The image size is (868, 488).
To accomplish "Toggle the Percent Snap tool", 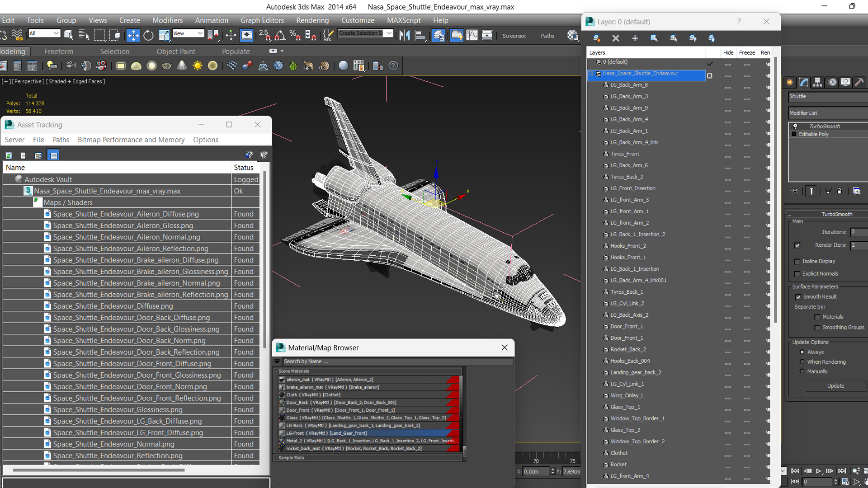I will [295, 35].
